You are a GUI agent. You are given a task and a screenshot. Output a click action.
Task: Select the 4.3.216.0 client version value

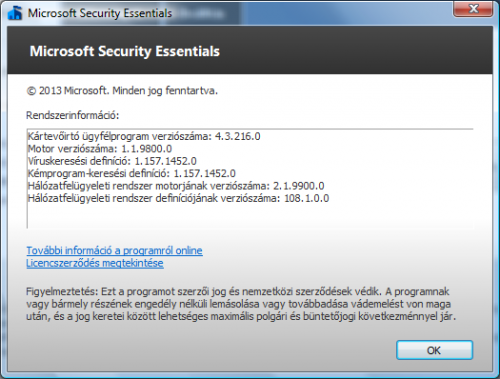[x=238, y=136]
